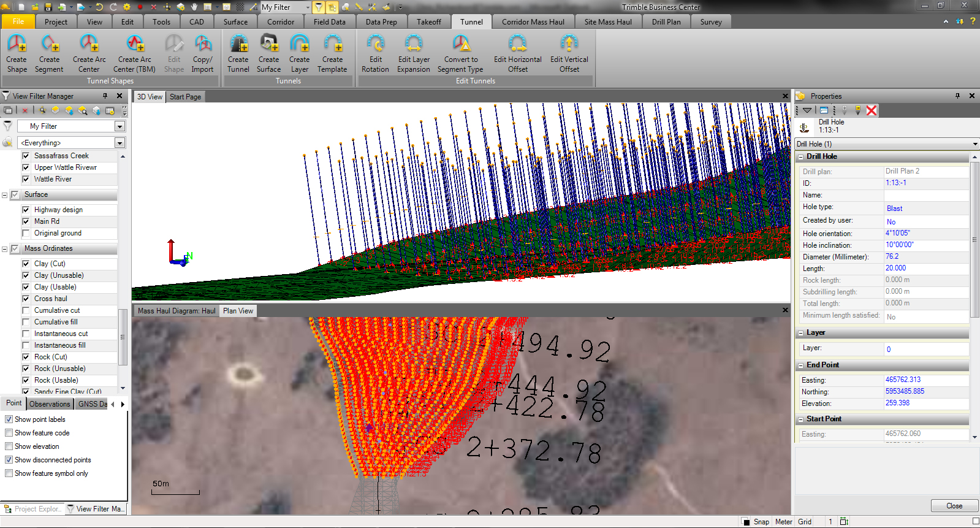The image size is (980, 528).
Task: Enable Show feature code option
Action: [x=9, y=433]
